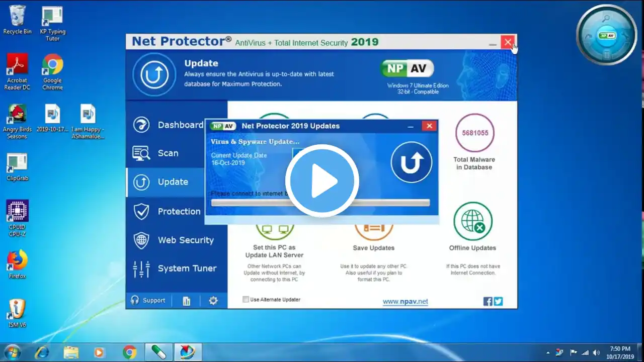The height and width of the screenshot is (362, 644).
Task: Select the Google Chrome desktop shortcut
Action: tap(52, 72)
